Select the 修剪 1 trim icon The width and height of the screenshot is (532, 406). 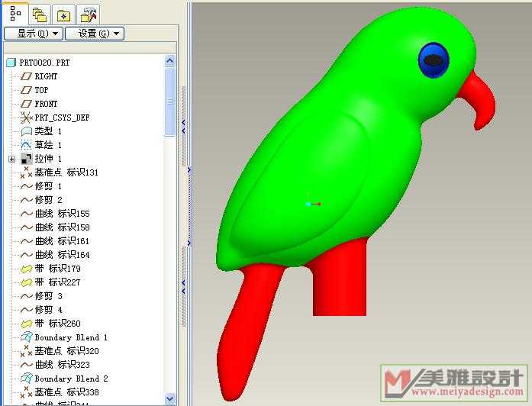(26, 186)
